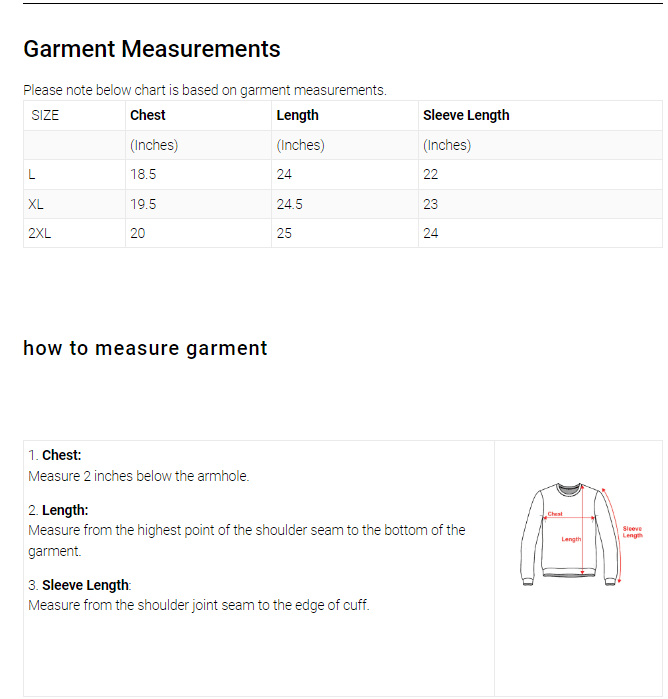Click chest value 19.5 for size XL
Screen dimensions: 668x699
(143, 204)
